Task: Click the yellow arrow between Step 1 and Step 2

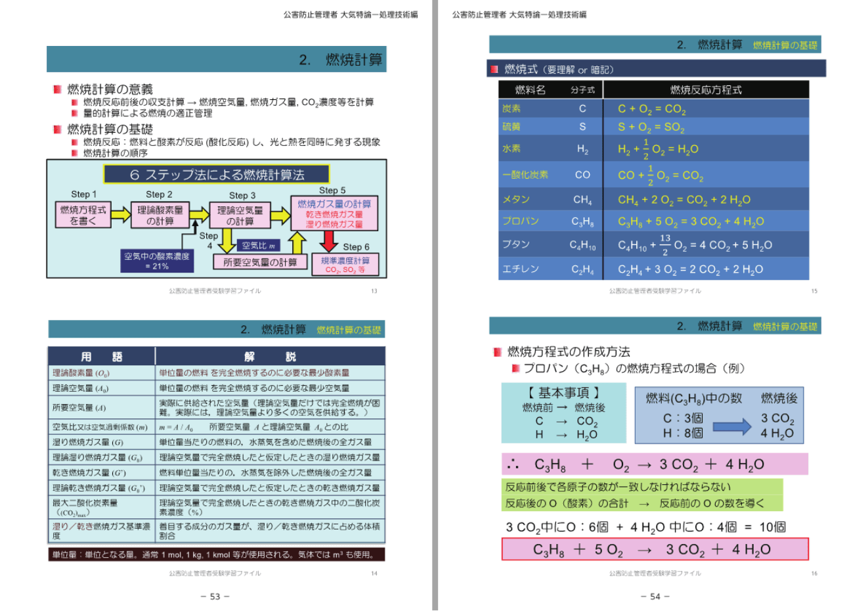Action: [121, 214]
